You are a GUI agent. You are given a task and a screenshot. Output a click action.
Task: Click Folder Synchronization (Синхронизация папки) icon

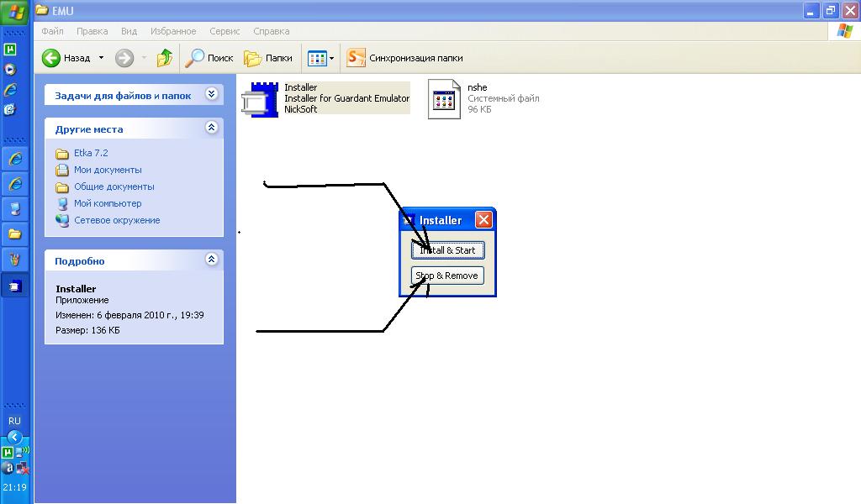[357, 58]
